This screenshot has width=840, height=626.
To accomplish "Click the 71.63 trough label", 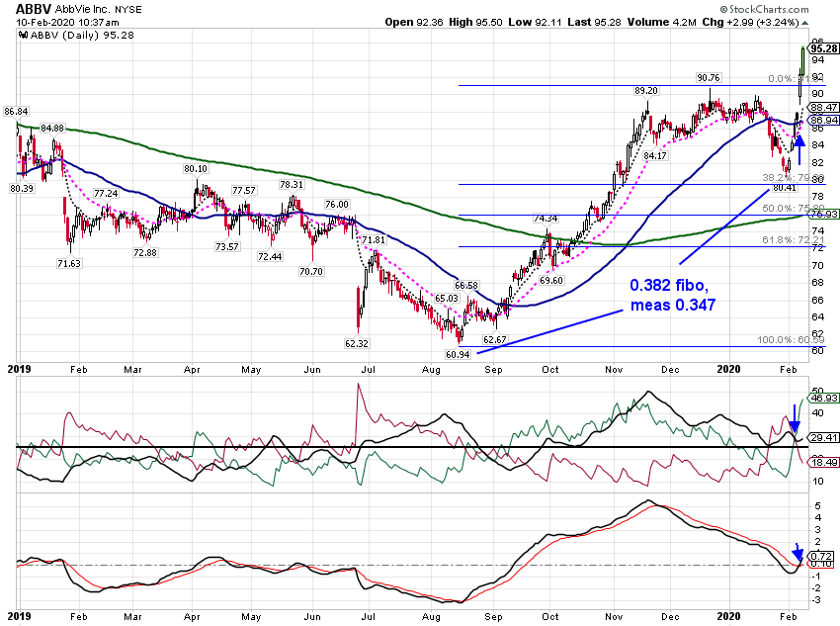I will point(69,263).
